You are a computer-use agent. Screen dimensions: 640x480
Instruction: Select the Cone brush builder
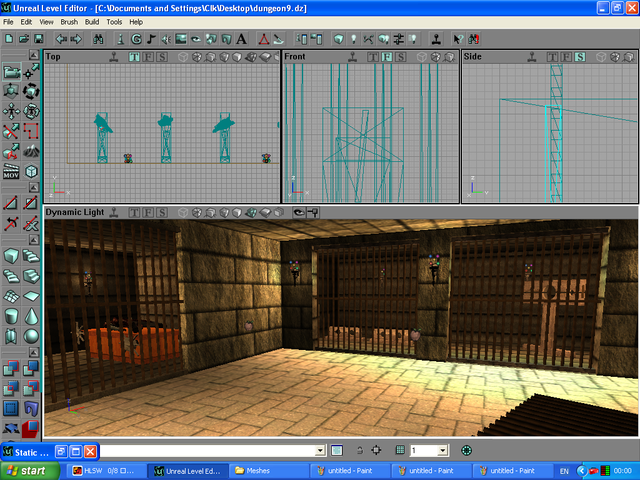click(x=31, y=316)
